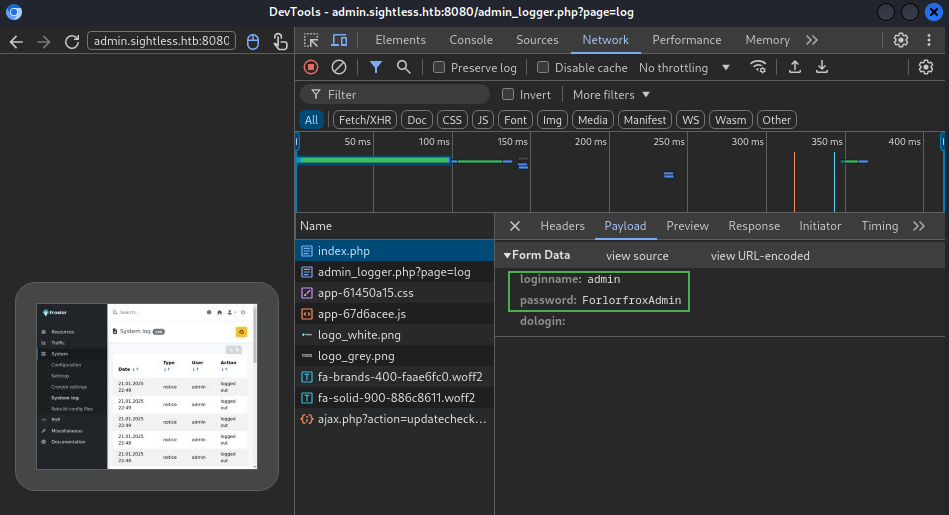Open Network panel settings gear

(925, 67)
